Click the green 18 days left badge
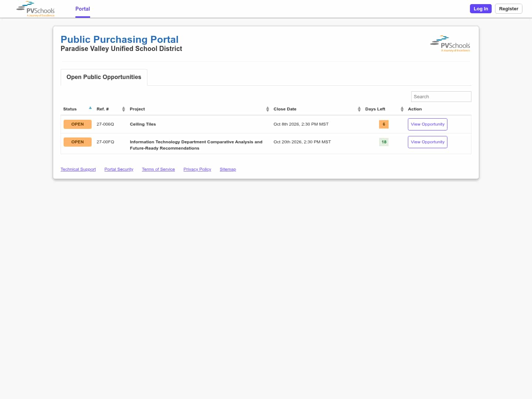The image size is (532, 399). [x=384, y=142]
